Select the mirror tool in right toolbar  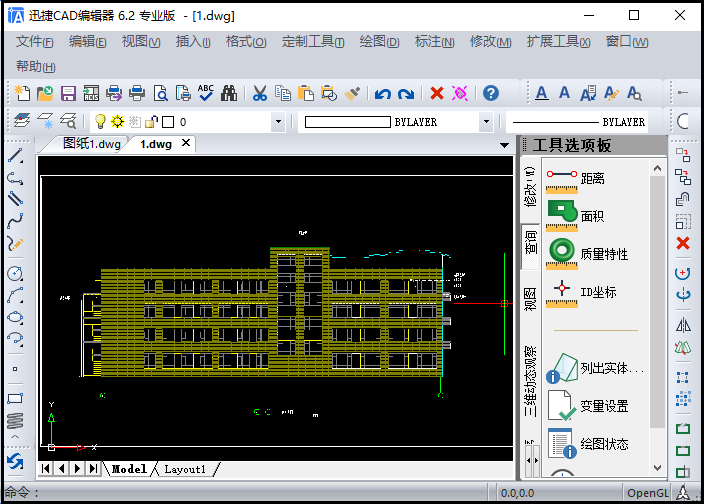coord(683,325)
